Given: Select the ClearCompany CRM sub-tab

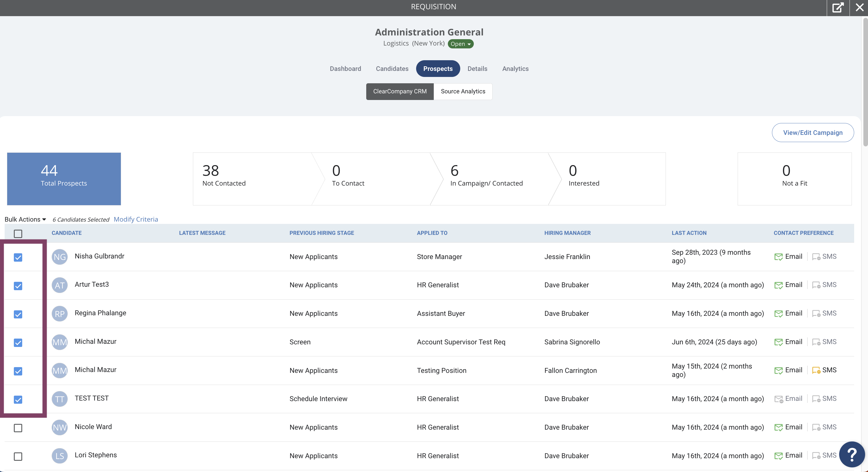Looking at the screenshot, I should (400, 92).
